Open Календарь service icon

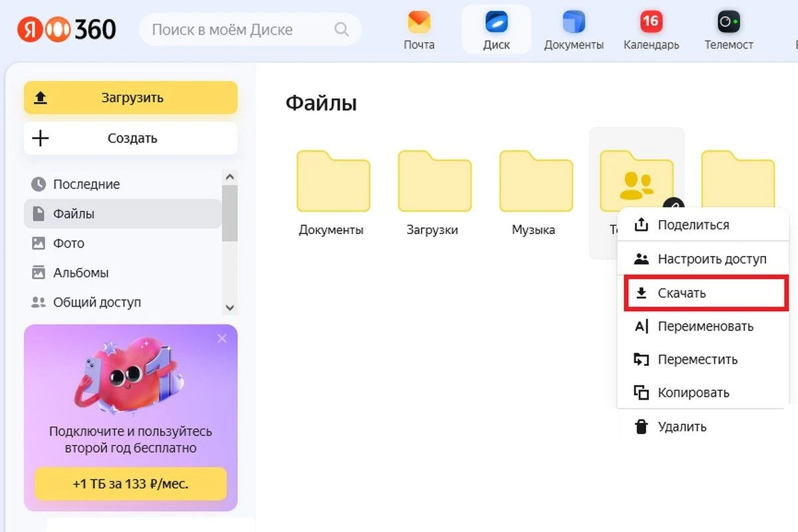pos(651,30)
